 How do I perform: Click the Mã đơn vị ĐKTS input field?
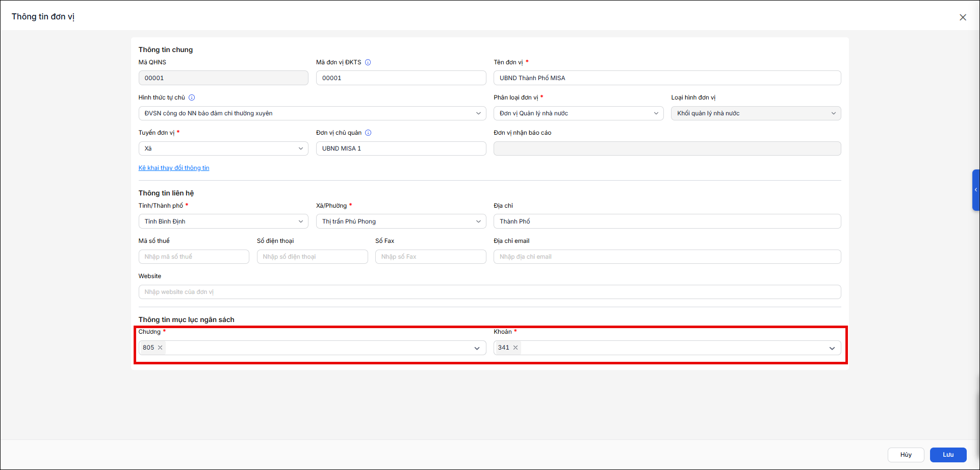(401, 78)
